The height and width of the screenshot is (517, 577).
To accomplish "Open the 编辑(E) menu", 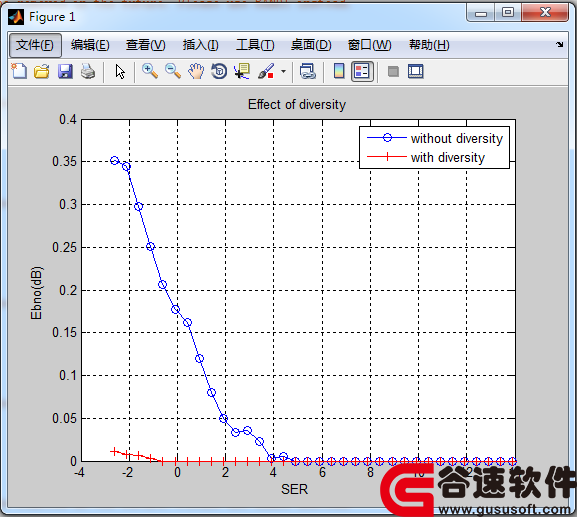I will click(90, 45).
